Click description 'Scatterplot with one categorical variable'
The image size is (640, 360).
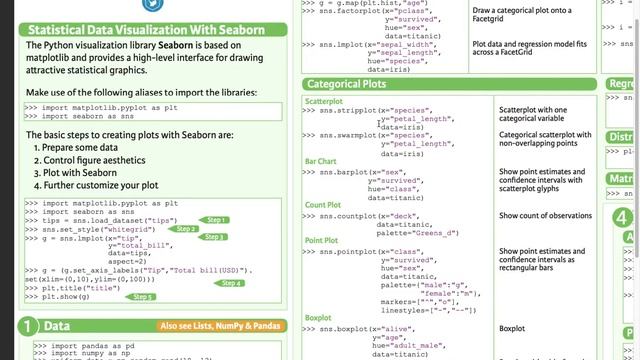click(533, 114)
